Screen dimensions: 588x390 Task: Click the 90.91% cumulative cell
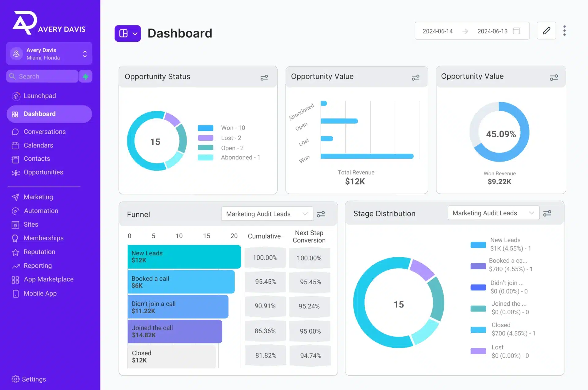[x=265, y=306]
